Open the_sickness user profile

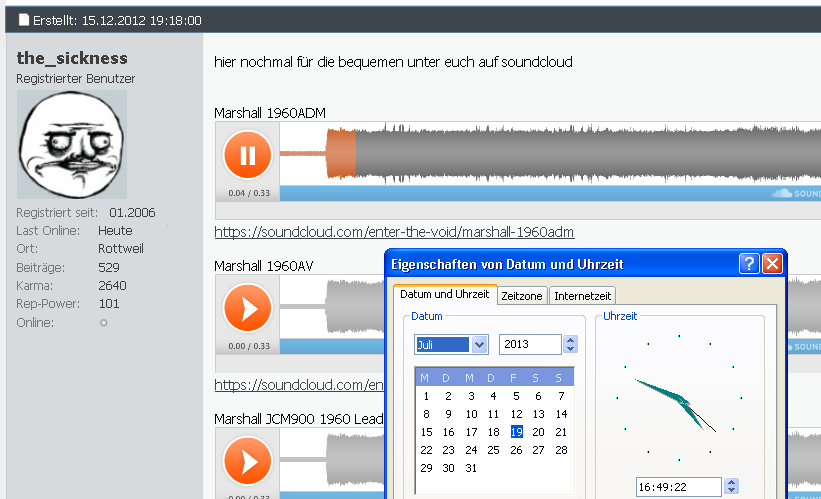click(x=72, y=58)
